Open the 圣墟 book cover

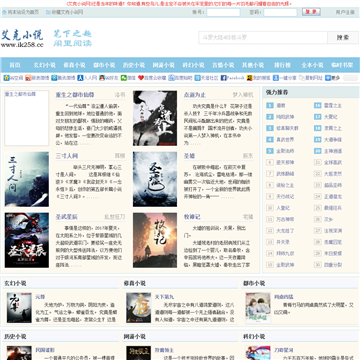coord(155,179)
